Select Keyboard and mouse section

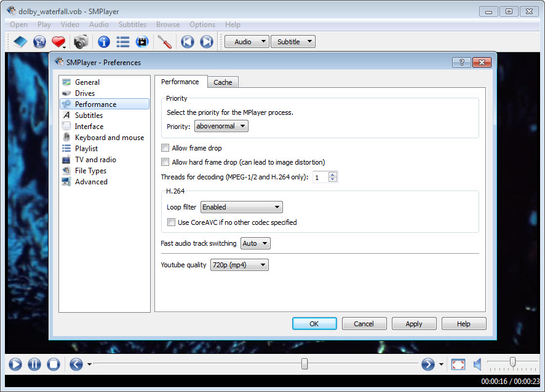(x=105, y=138)
